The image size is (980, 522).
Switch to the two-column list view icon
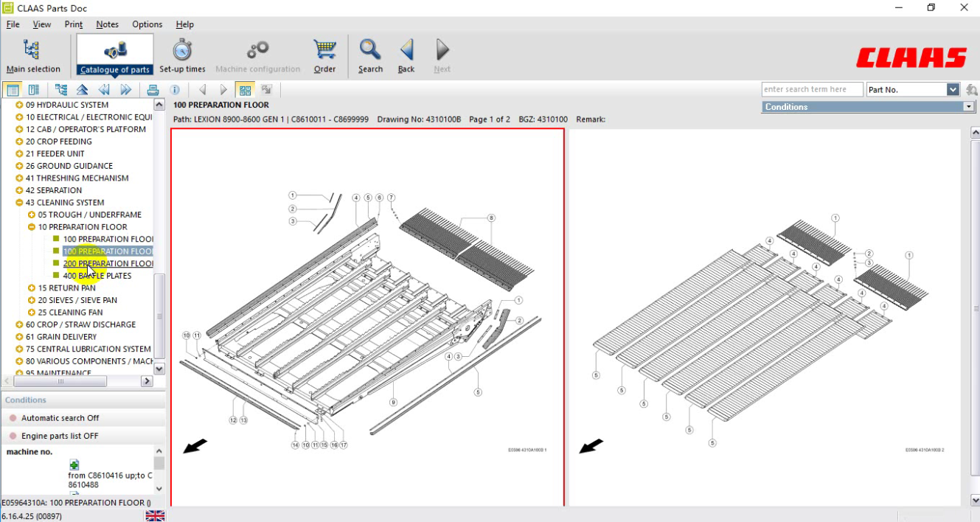tap(33, 90)
